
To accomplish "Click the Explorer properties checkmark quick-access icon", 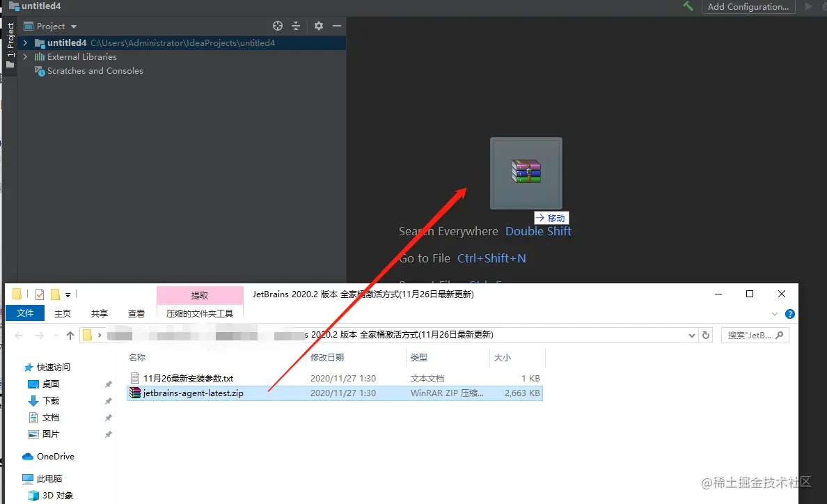I will pos(40,294).
